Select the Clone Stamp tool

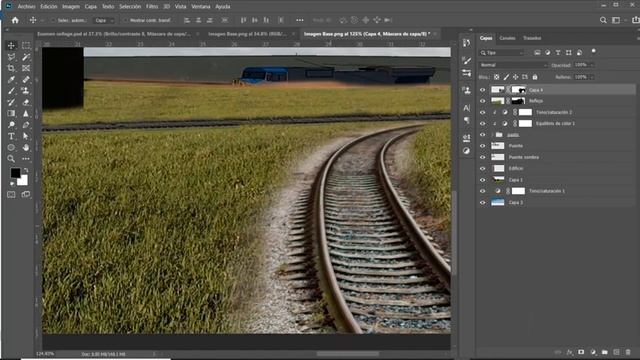click(x=26, y=91)
